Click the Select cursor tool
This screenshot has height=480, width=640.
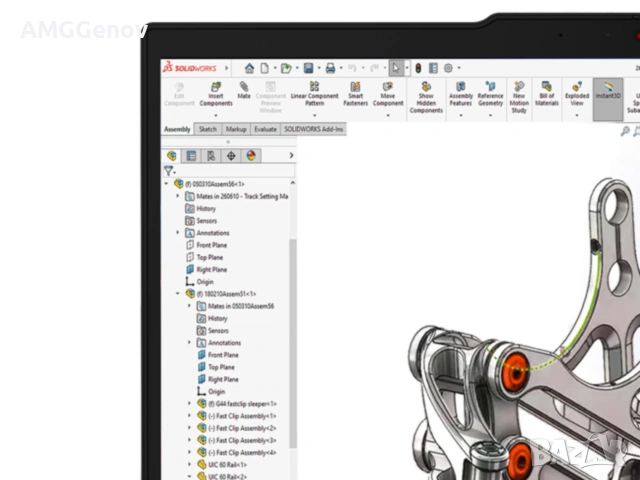click(x=396, y=68)
